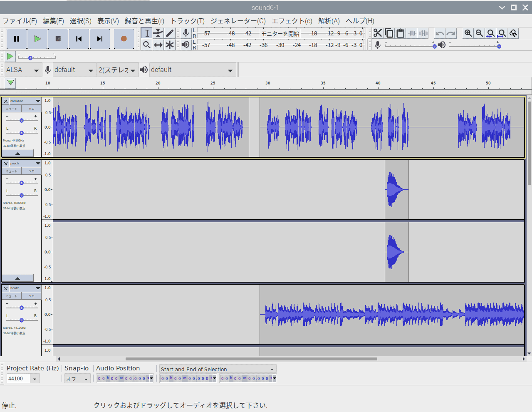Image resolution: width=532 pixels, height=412 pixels.
Task: Click the Silence audio selection icon
Action: [423, 33]
